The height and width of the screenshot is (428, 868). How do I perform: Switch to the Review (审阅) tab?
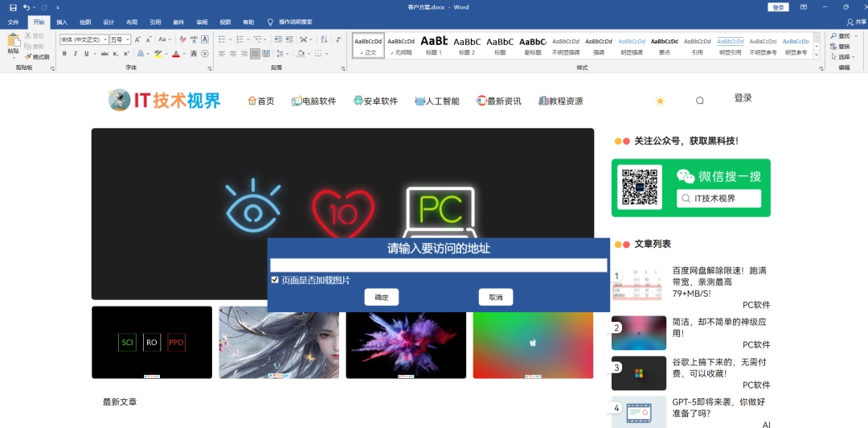click(202, 23)
